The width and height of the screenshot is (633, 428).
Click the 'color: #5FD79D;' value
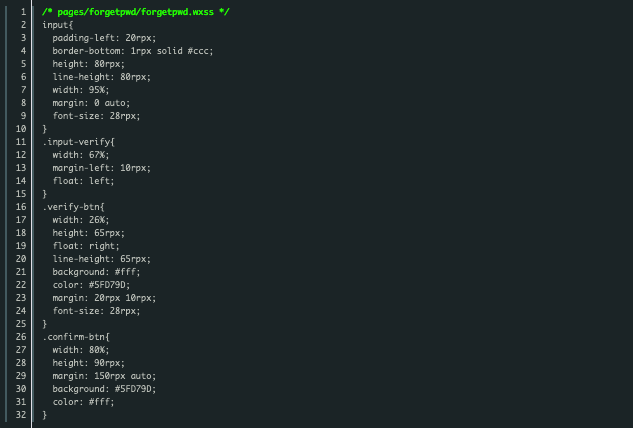(x=91, y=285)
